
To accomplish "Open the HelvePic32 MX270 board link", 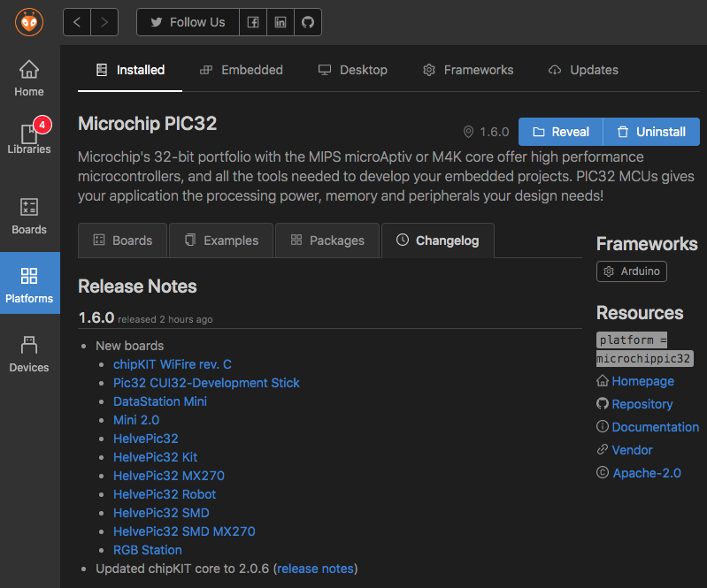I will (169, 476).
